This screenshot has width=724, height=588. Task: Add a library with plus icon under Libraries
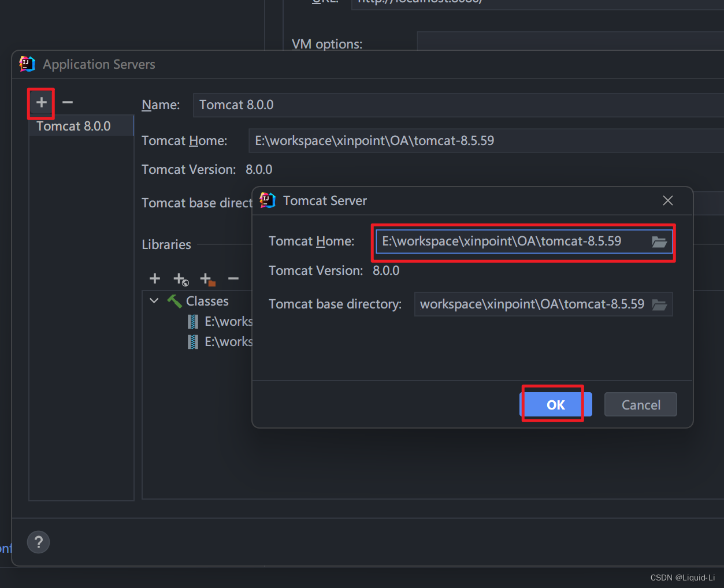click(155, 278)
